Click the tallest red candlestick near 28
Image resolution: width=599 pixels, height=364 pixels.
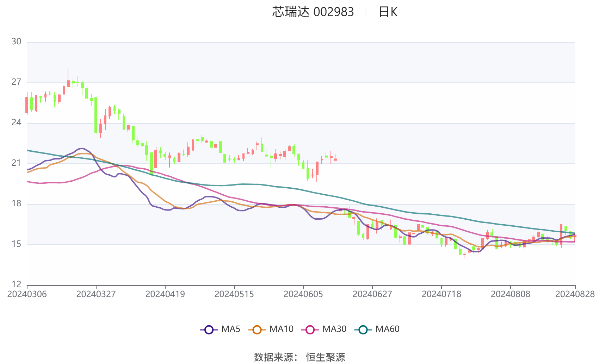[68, 78]
